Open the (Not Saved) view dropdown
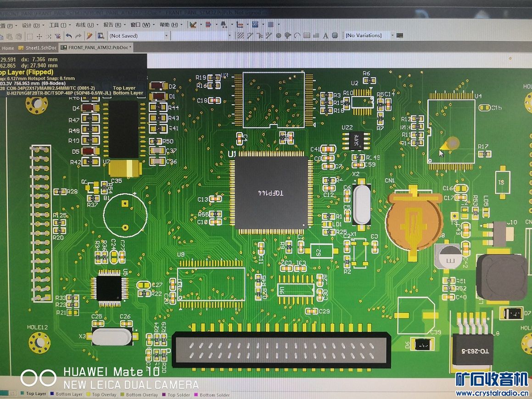532x399 pixels. pyautogui.click(x=167, y=35)
